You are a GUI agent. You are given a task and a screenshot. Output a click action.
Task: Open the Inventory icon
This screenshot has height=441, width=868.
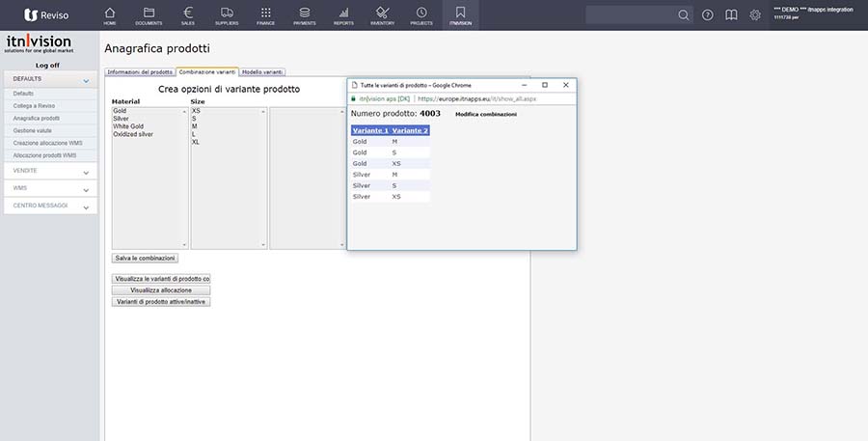point(383,14)
